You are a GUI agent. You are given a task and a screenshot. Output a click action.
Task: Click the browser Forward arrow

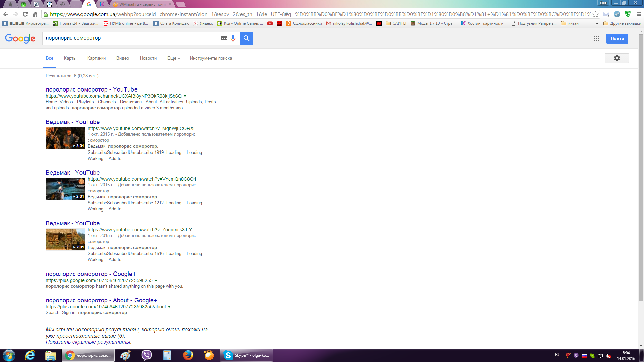pyautogui.click(x=15, y=14)
